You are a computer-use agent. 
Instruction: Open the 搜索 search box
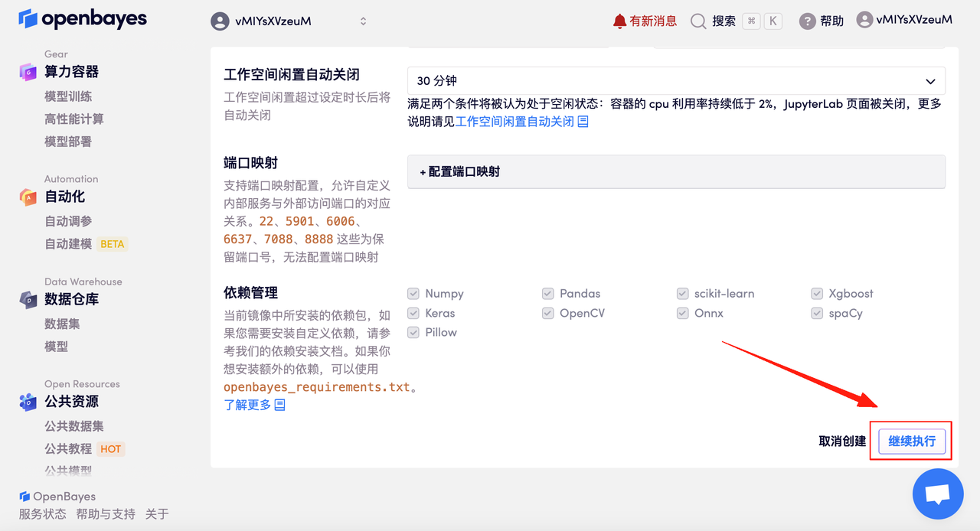point(724,21)
